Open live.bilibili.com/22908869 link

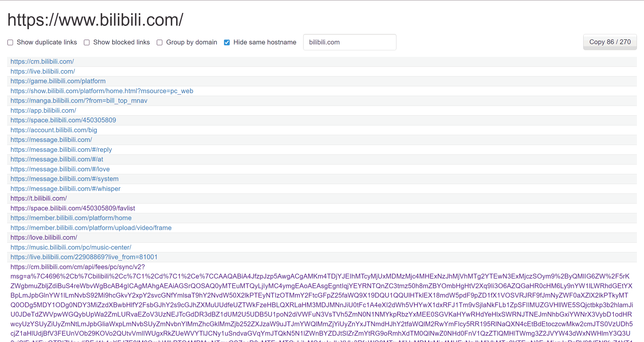point(84,257)
